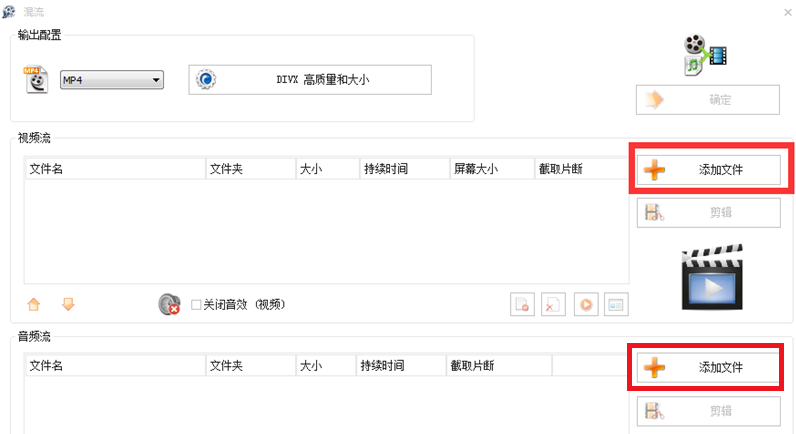Move selected video down with orange down arrow
The height and width of the screenshot is (434, 796).
coord(69,305)
